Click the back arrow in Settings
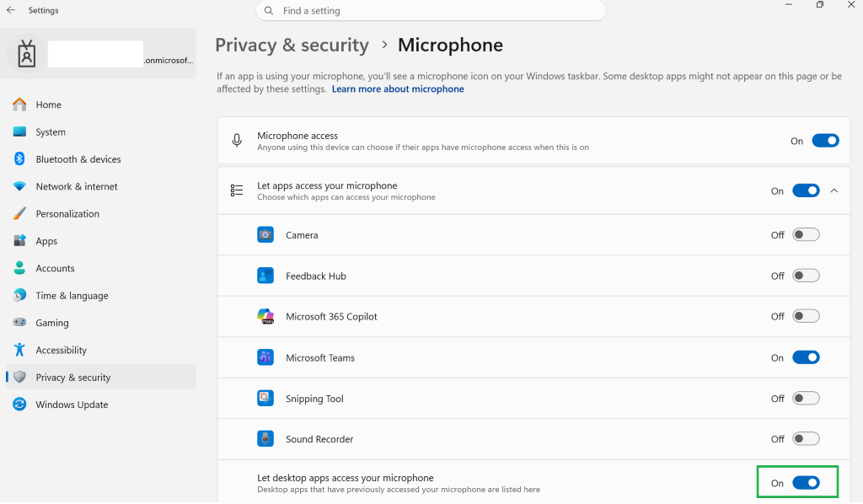 (10, 10)
